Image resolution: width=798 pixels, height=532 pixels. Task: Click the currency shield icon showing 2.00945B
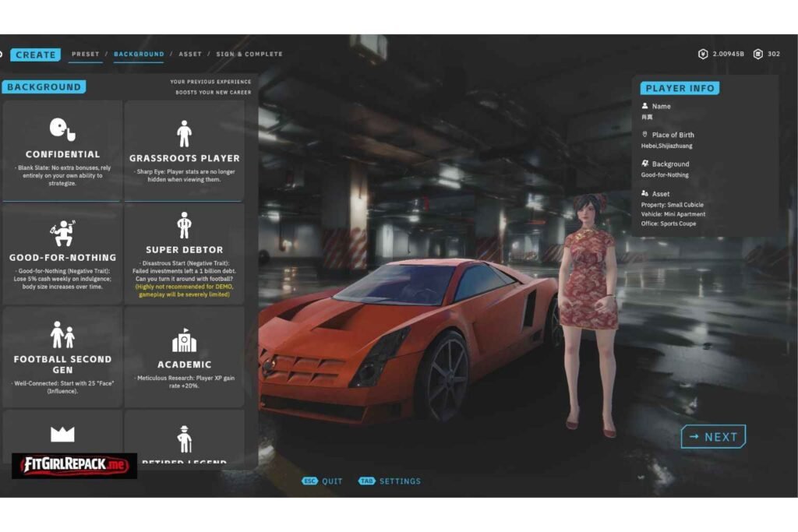click(702, 55)
